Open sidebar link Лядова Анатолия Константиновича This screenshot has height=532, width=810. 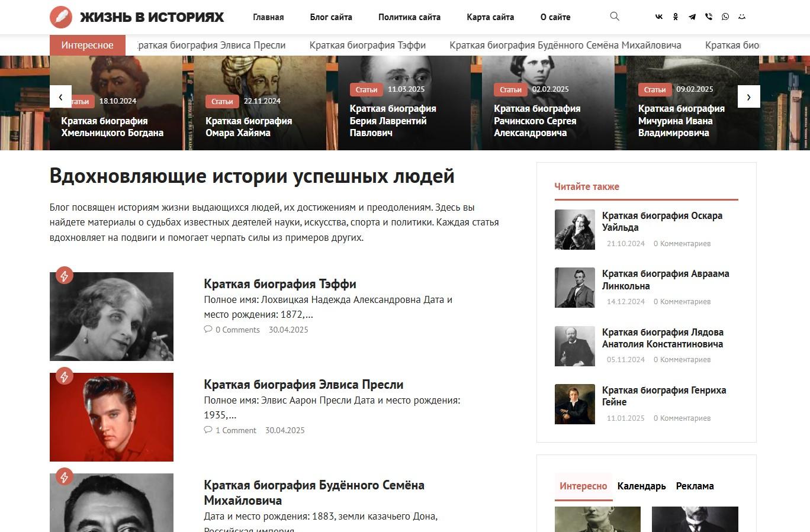663,338
